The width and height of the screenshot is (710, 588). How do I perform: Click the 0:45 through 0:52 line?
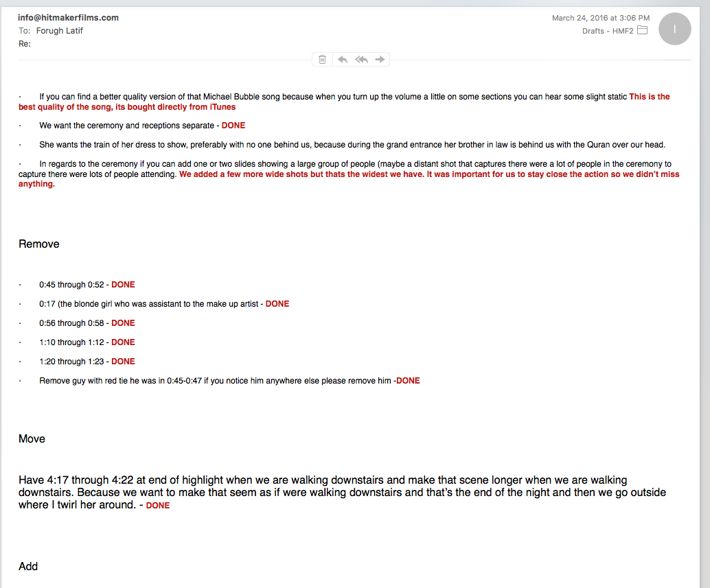(87, 285)
